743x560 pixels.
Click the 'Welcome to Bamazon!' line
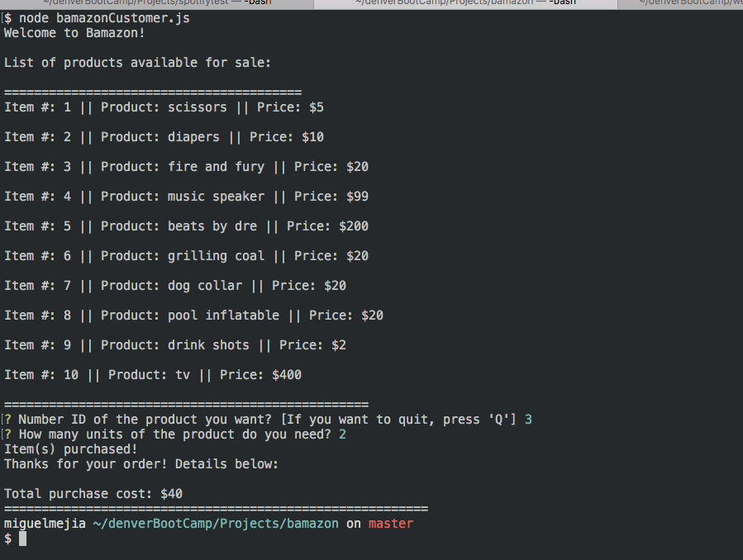pos(74,33)
